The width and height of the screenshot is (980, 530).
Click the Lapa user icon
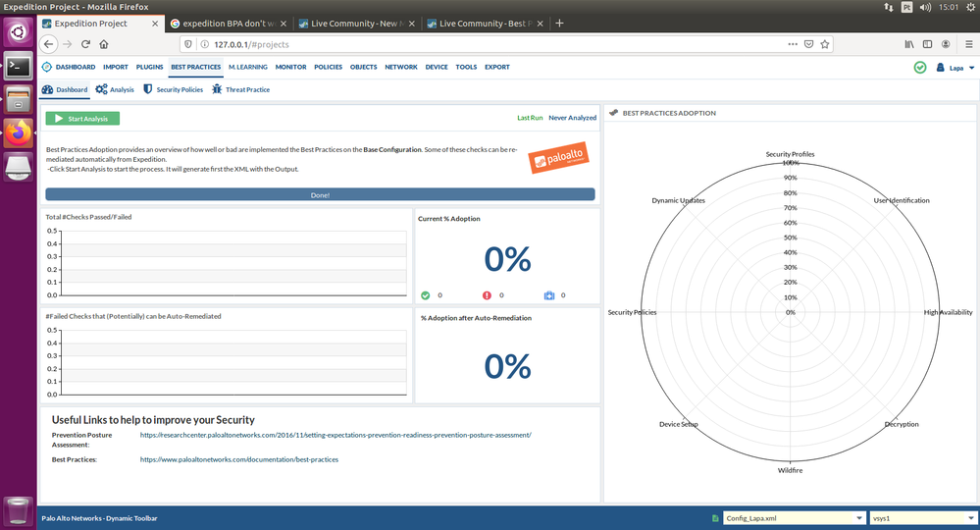click(940, 68)
